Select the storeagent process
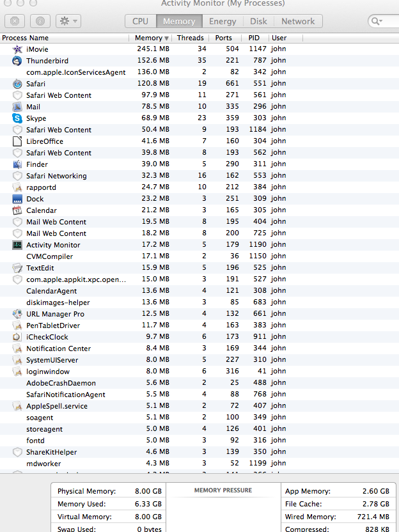Screen dimensions: 399x532 199,429
